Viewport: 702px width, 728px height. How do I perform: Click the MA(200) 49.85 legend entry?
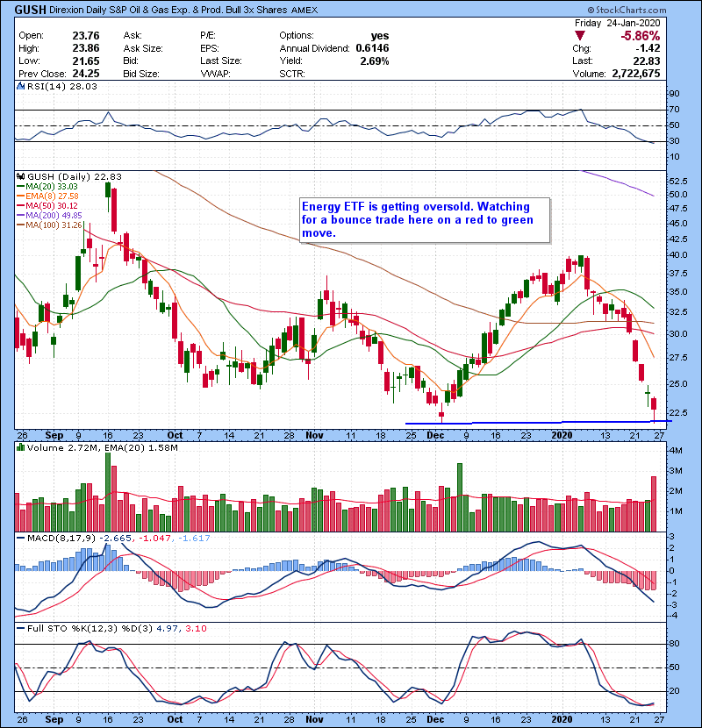(54, 216)
